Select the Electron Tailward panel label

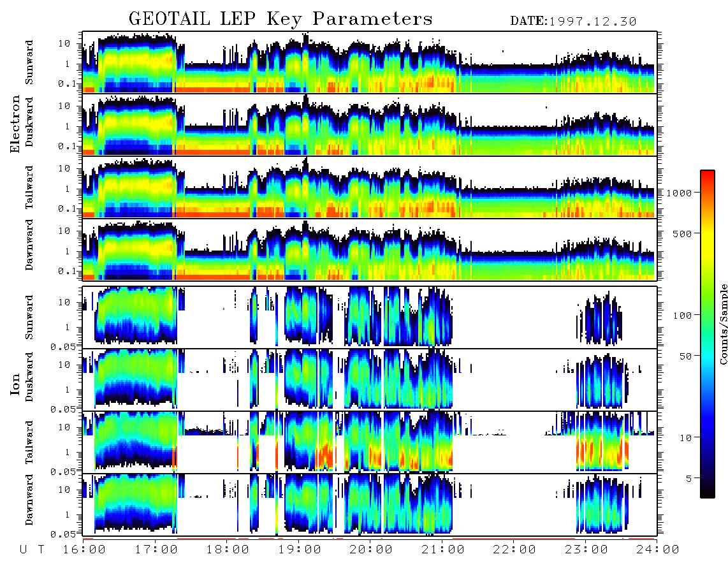coord(29,187)
